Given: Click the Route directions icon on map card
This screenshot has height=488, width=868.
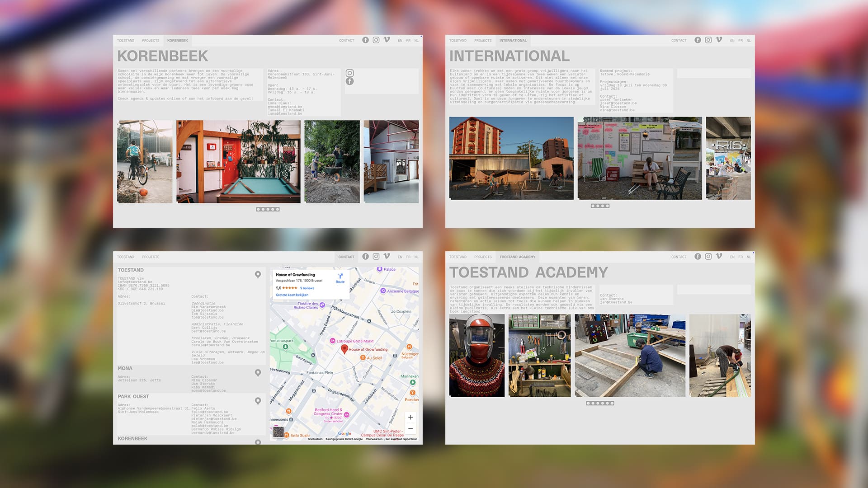Looking at the screenshot, I should click(340, 277).
